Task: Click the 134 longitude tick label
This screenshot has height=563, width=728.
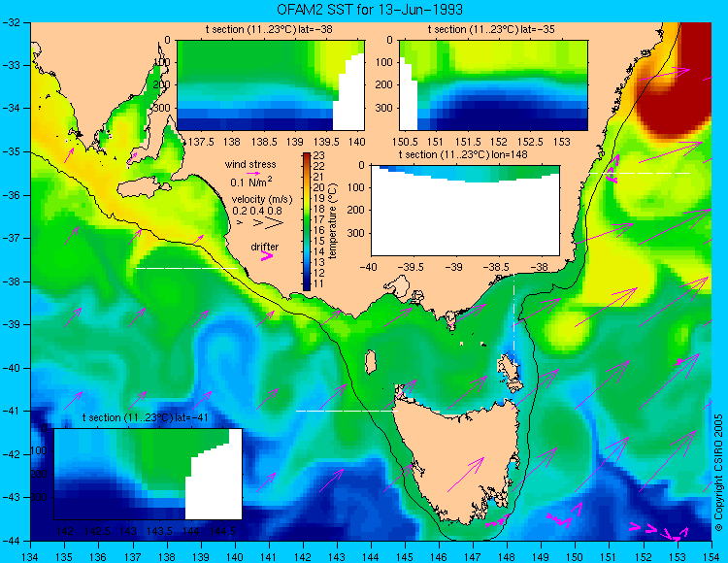Action: coord(31,556)
